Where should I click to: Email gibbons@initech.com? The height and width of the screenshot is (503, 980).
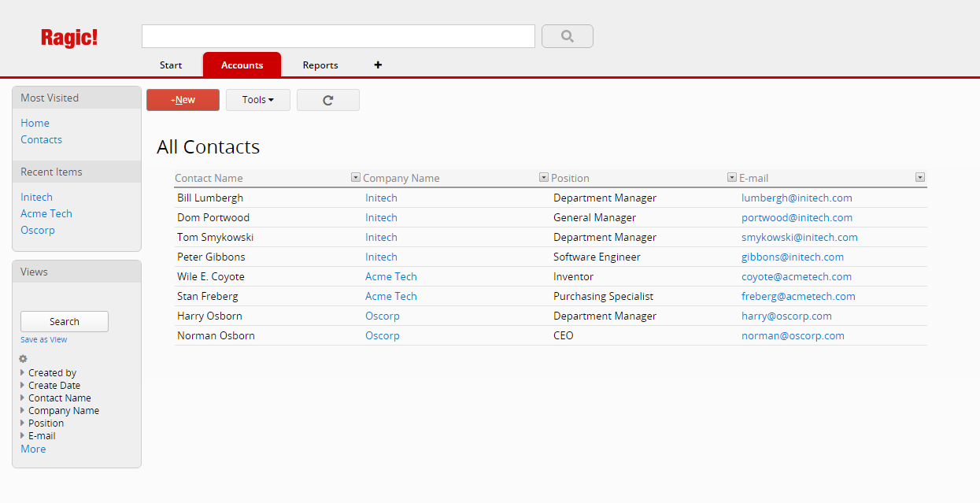point(793,257)
